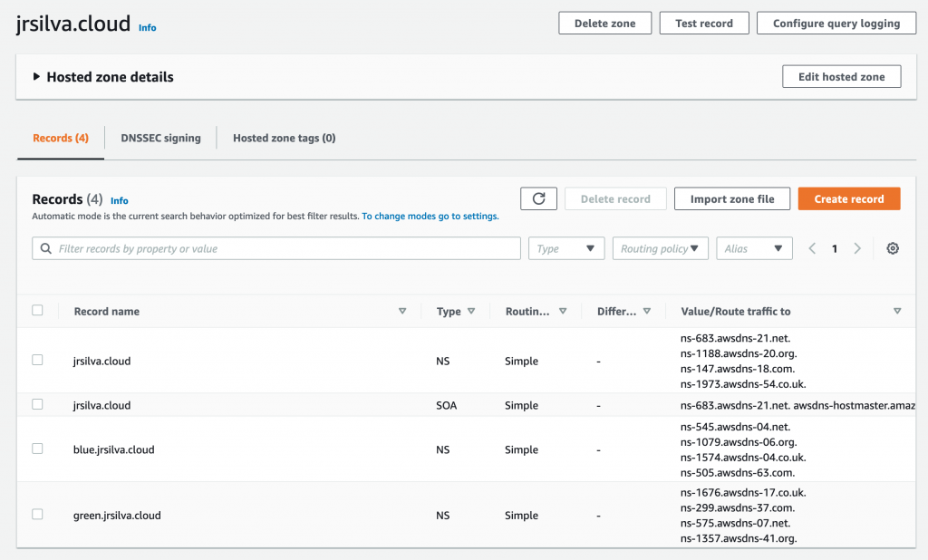The image size is (928, 560).
Task: Expand the Hosted zone details section
Action: pos(37,77)
